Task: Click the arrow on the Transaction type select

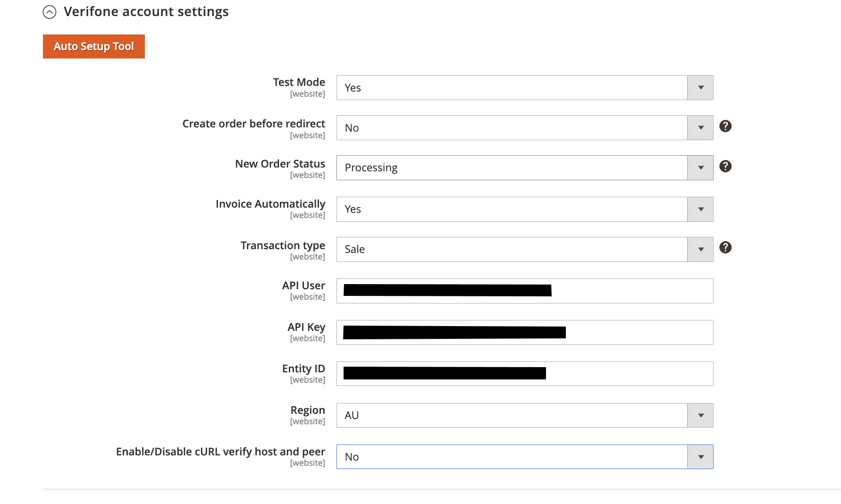Action: [700, 249]
